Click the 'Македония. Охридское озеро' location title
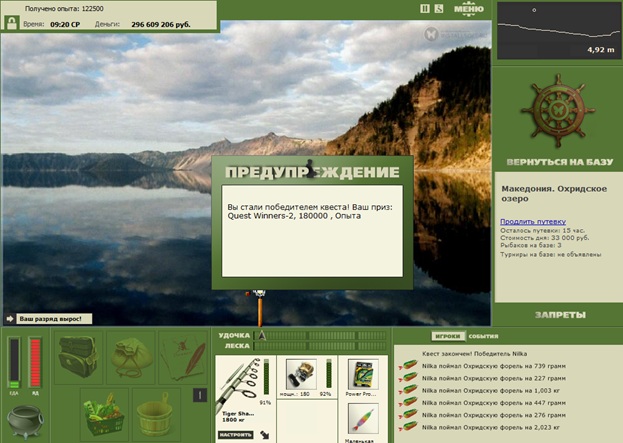Screen dimensions: 623x443 click(x=554, y=193)
